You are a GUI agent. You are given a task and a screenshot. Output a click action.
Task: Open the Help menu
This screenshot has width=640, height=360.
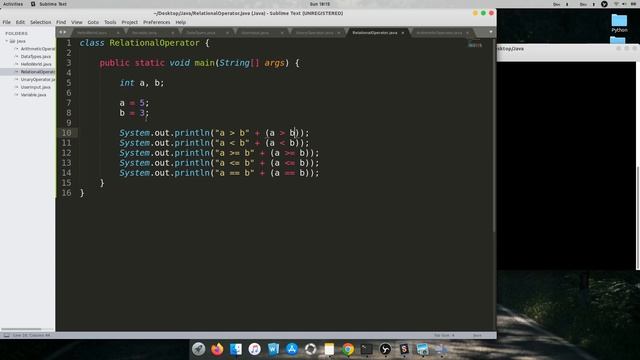tap(180, 22)
